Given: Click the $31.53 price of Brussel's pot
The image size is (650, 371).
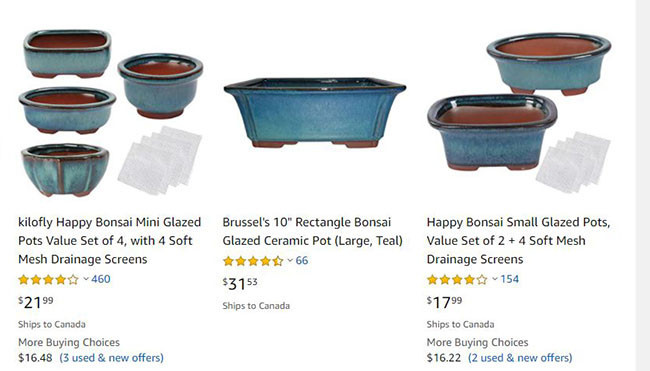Looking at the screenshot, I should [x=240, y=284].
